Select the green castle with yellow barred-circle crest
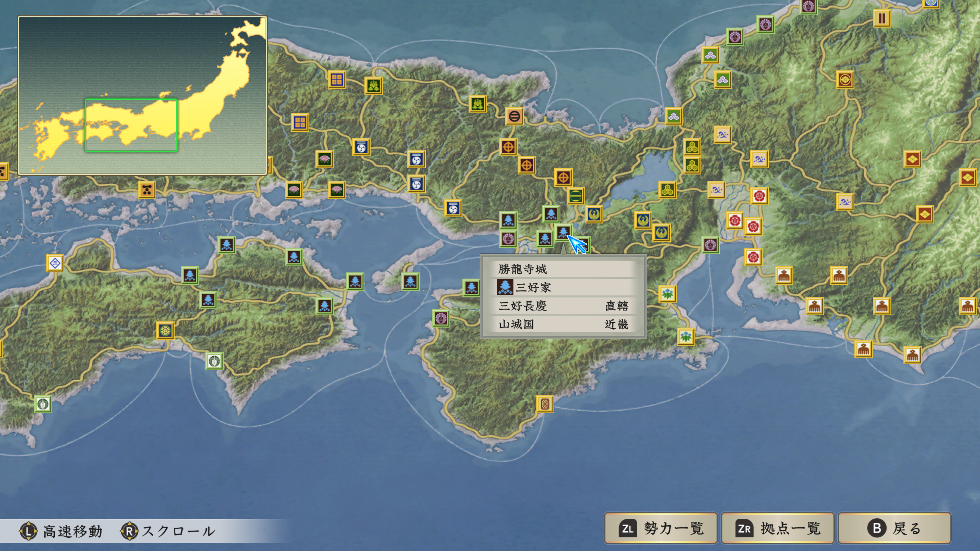 (575, 196)
